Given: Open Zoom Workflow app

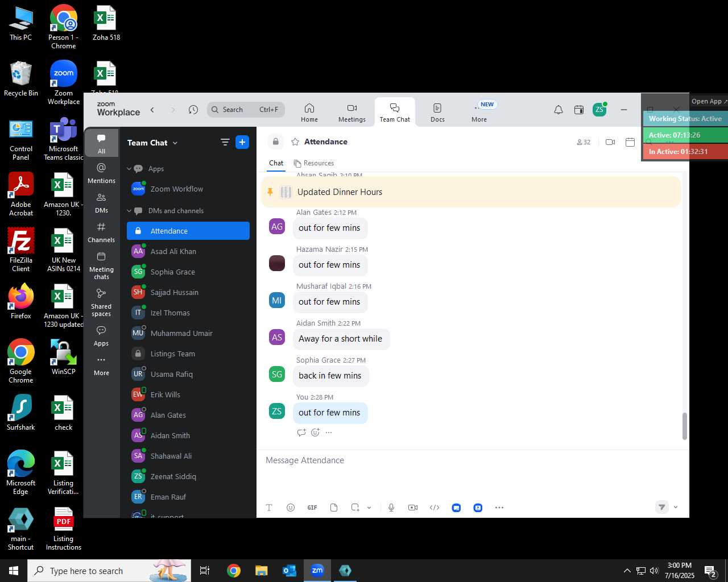Looking at the screenshot, I should (188, 189).
